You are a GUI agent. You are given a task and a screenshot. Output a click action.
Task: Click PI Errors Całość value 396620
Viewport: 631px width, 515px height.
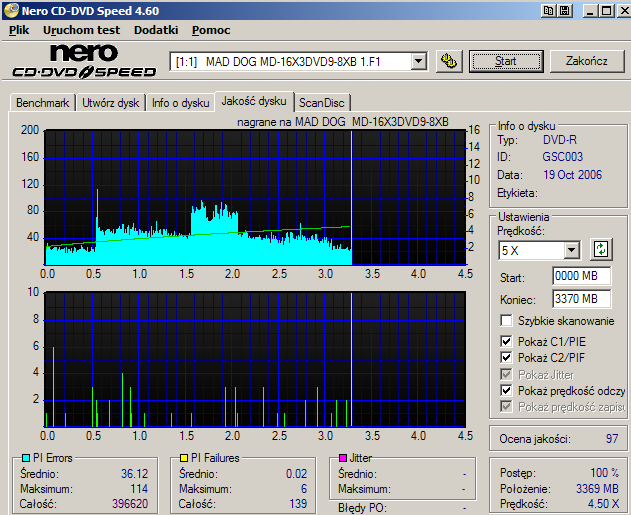(x=130, y=504)
